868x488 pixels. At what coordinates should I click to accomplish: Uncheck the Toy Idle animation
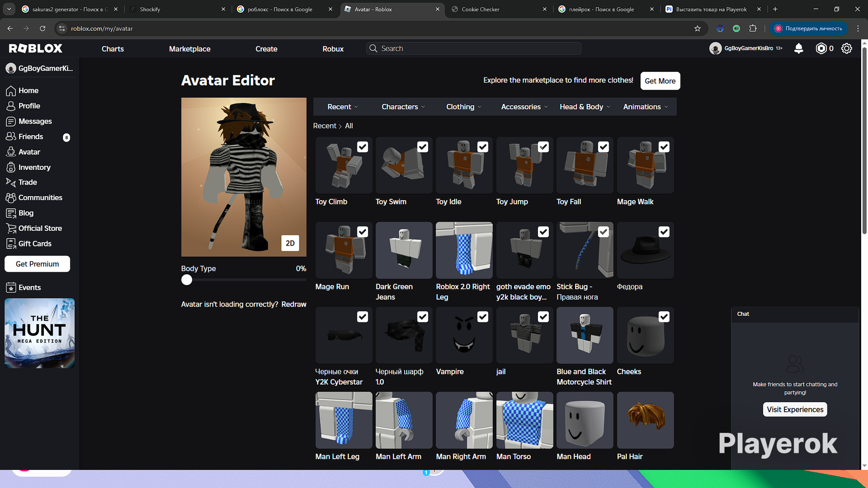click(483, 147)
